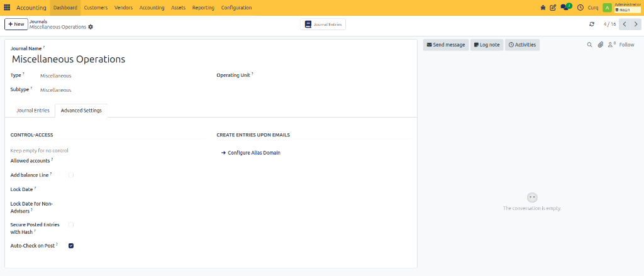Image resolution: width=644 pixels, height=276 pixels.
Task: Open the conversations chat bubbles icon
Action: click(565, 7)
